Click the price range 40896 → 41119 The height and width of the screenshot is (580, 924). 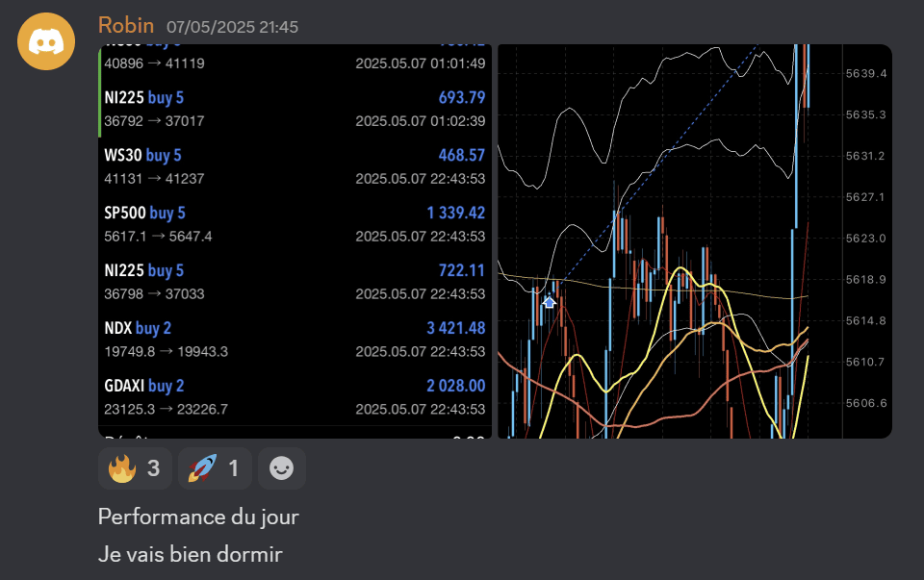[154, 63]
